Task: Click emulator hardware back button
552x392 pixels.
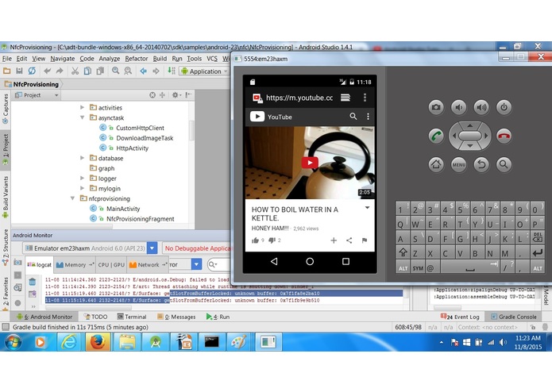Action: pos(481,164)
